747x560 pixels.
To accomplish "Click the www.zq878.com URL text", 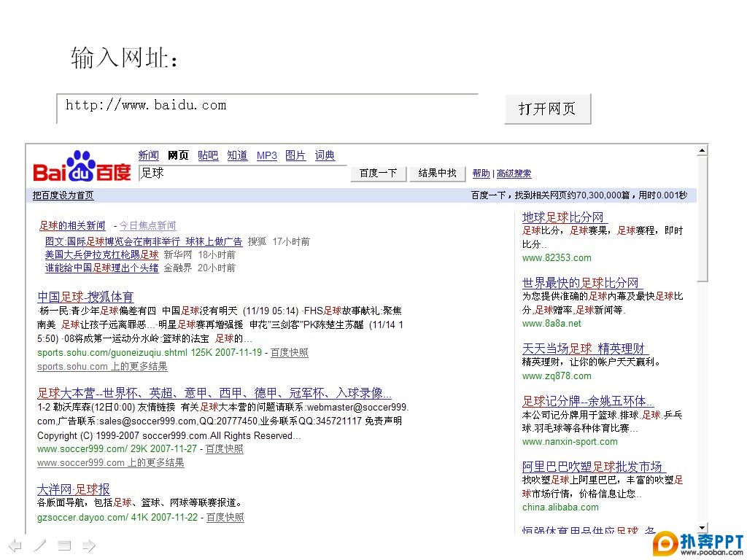I will tap(557, 376).
